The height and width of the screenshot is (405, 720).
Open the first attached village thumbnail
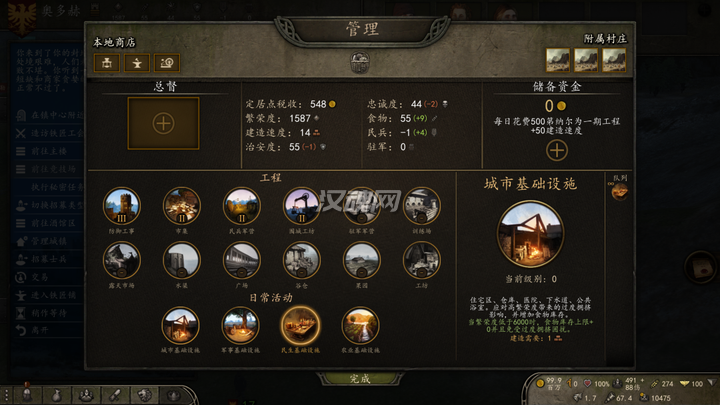(x=558, y=60)
